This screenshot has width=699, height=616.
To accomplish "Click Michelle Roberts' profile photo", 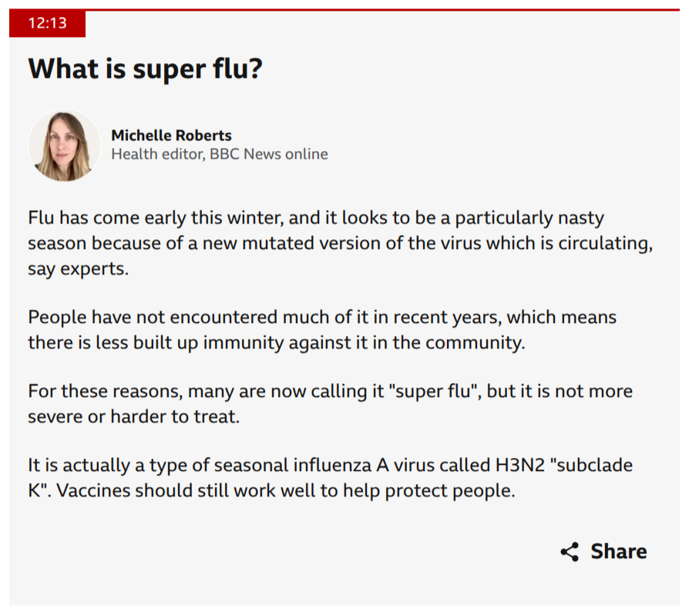I will tap(65, 145).
